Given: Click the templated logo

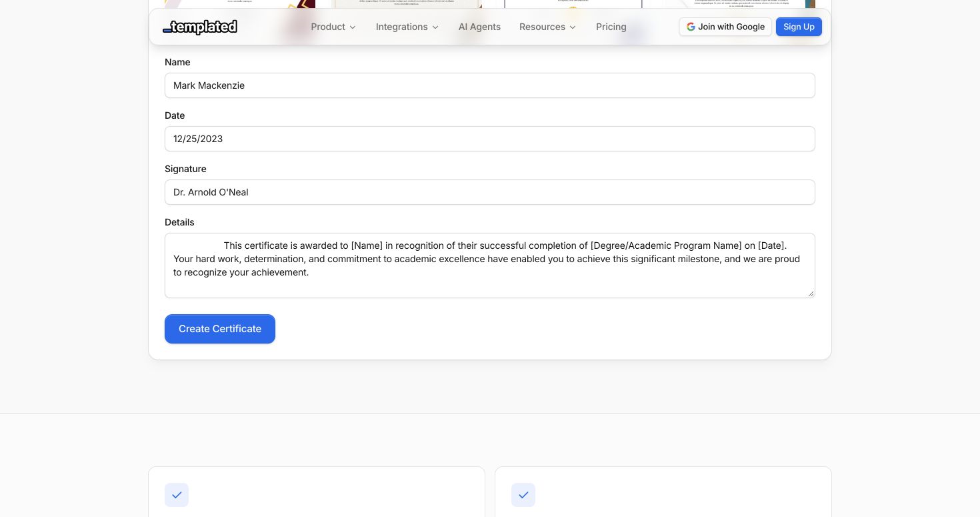Looking at the screenshot, I should (200, 27).
